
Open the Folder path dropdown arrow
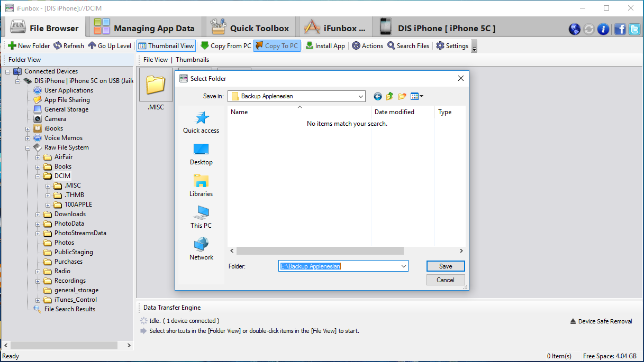[x=404, y=266]
